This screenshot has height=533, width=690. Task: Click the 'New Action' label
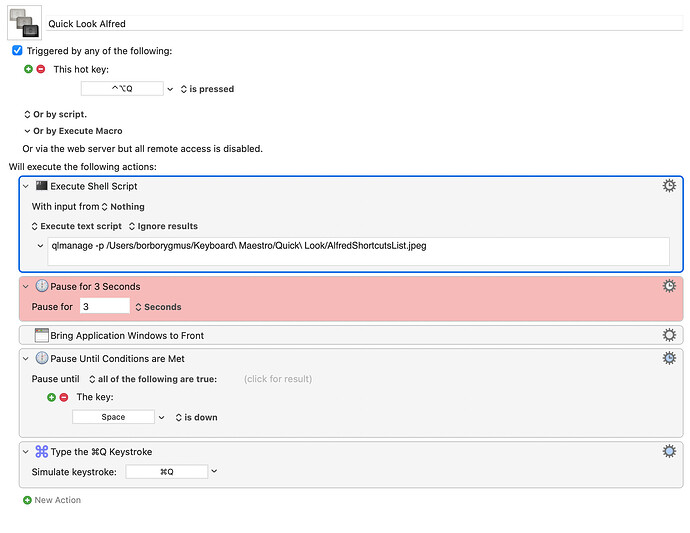[x=58, y=500]
